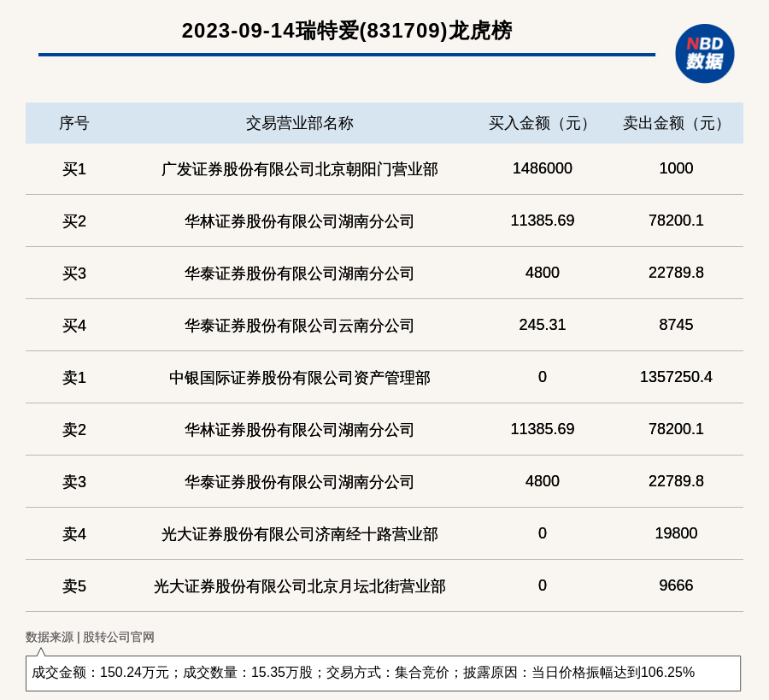Select the 序号 column header
Screen dimensions: 769x700
pyautogui.click(x=74, y=123)
